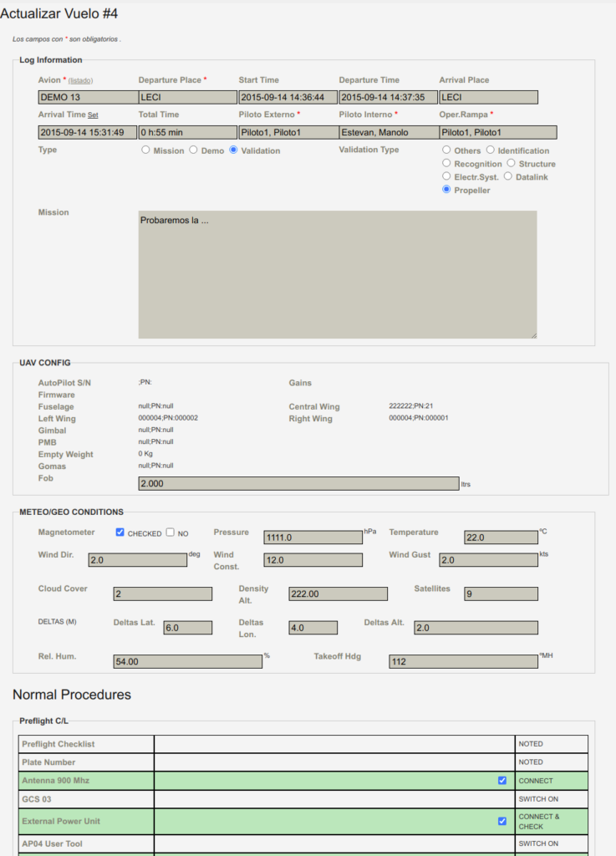Toggle the External Power Unit checkbox
The height and width of the screenshot is (856, 616).
point(502,821)
